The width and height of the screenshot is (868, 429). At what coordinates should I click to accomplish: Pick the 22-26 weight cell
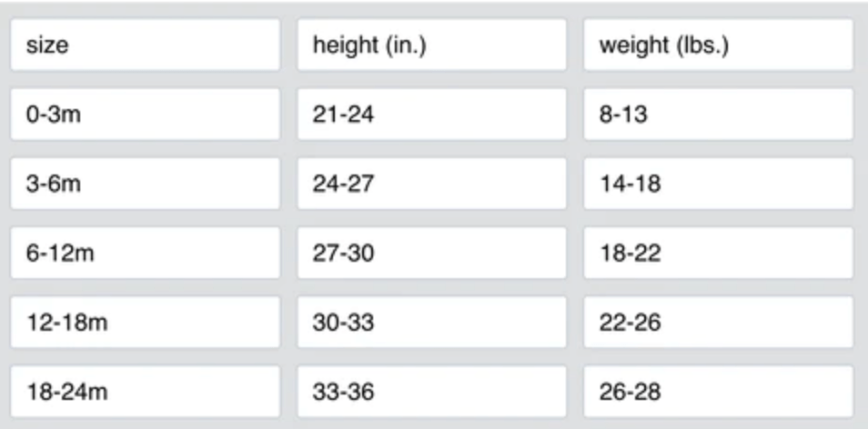pos(718,322)
